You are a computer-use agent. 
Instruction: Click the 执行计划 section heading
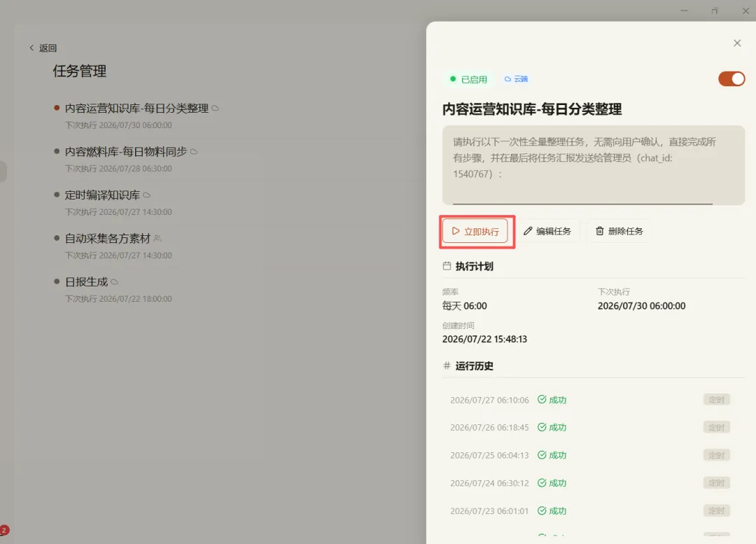(x=474, y=266)
